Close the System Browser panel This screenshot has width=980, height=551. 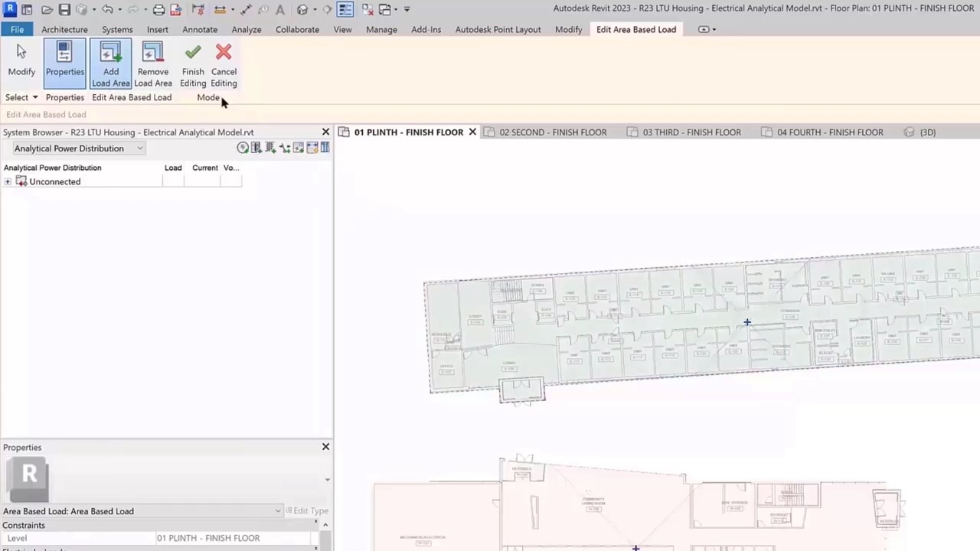tap(325, 132)
